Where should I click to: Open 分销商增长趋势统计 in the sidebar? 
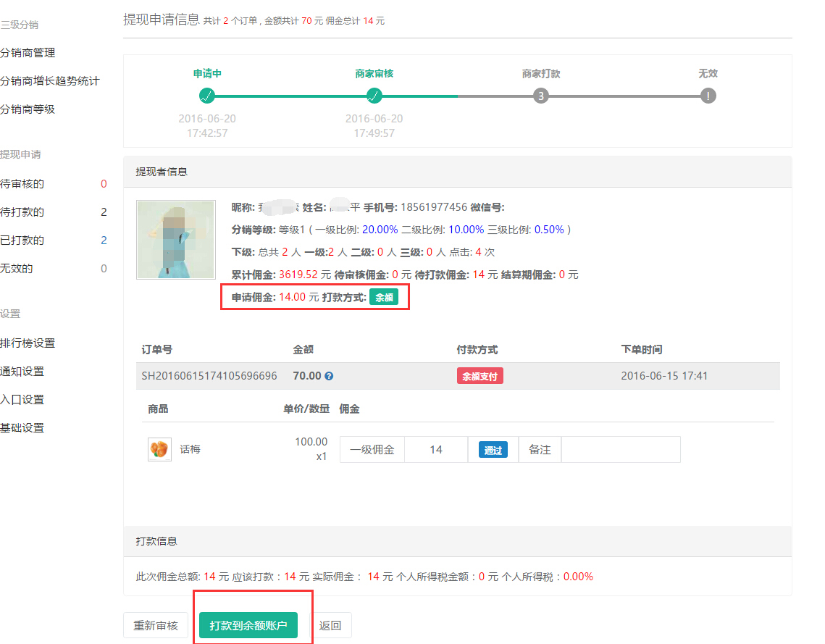click(49, 81)
